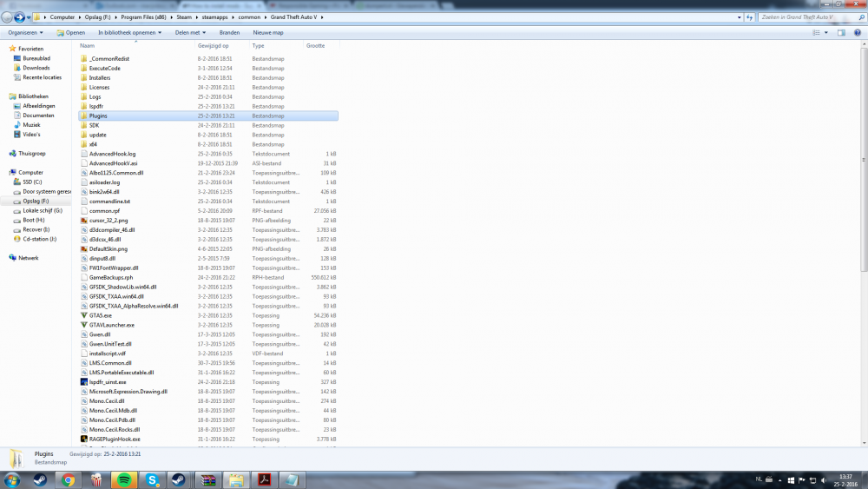
Task: Open WinRAR taskbar icon
Action: (x=208, y=480)
